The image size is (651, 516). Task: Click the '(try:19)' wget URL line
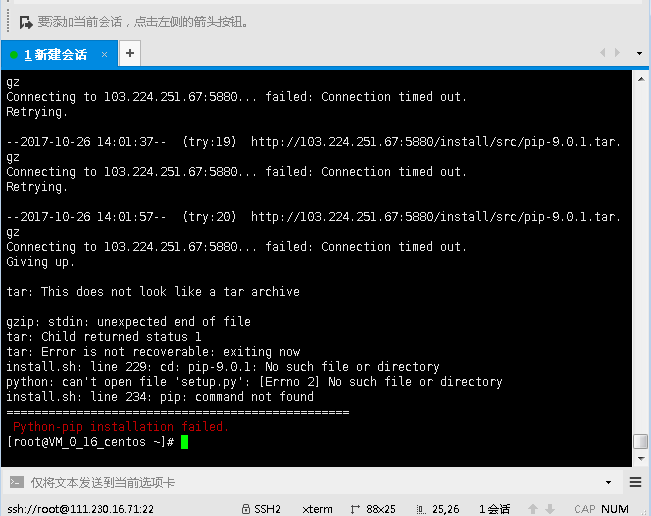(313, 142)
